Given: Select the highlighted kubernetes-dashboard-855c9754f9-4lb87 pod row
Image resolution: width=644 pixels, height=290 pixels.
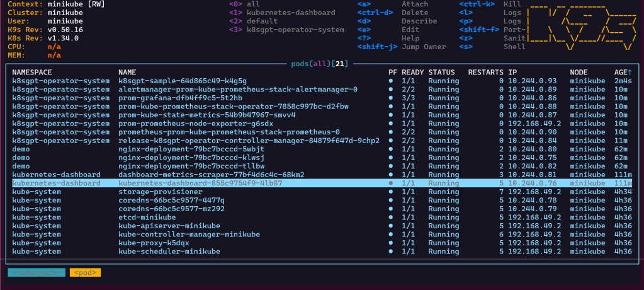Looking at the screenshot, I should 200,183.
